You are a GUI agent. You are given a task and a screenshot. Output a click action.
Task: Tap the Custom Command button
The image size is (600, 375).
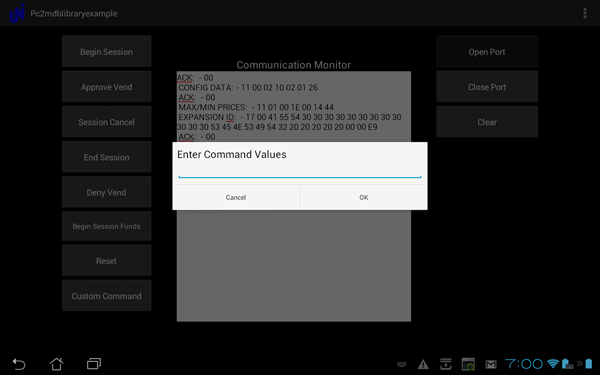106,296
